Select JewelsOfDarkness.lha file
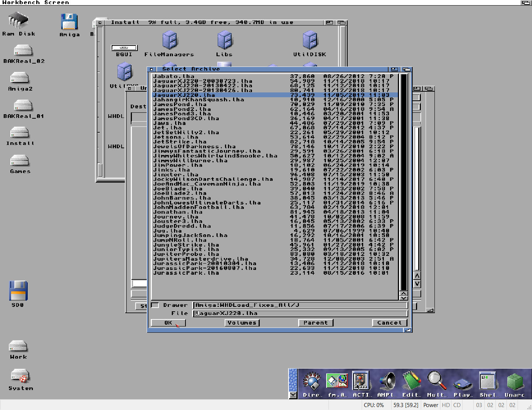 click(275, 146)
